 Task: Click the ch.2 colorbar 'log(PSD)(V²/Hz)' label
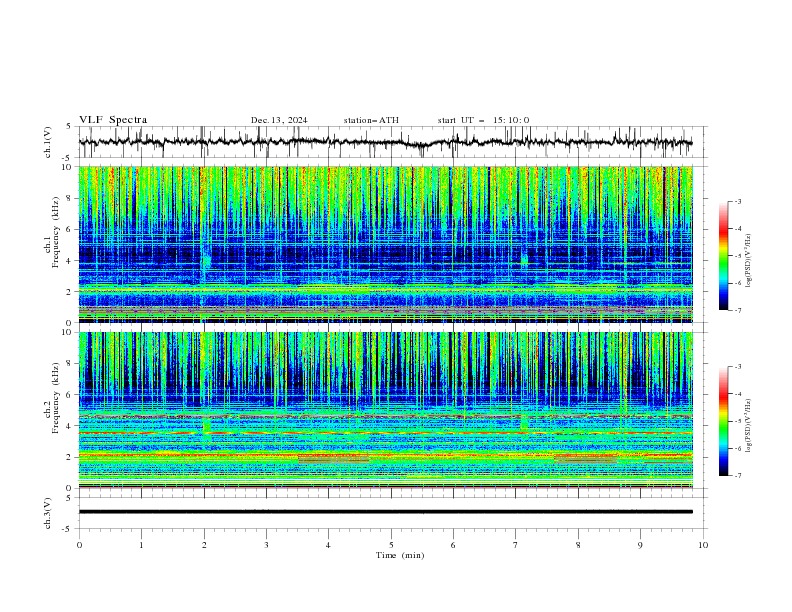[x=749, y=425]
